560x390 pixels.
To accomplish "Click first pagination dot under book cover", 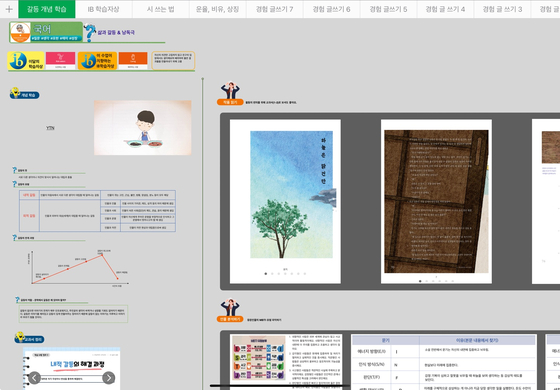I will click(x=266, y=274).
